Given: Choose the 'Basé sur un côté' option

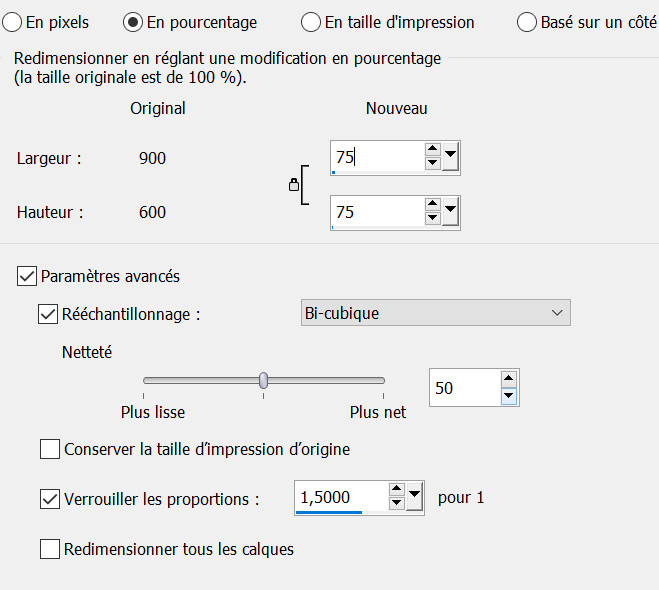Looking at the screenshot, I should 526,22.
